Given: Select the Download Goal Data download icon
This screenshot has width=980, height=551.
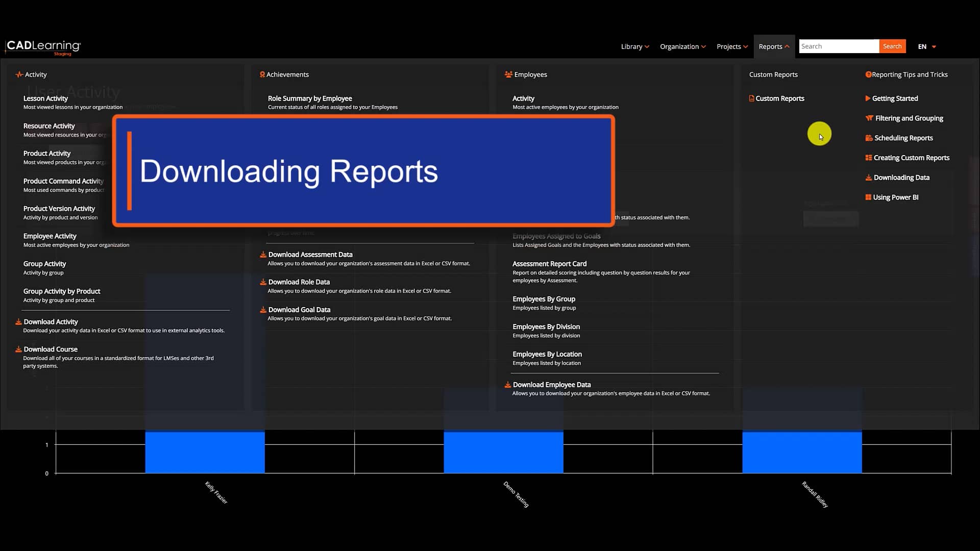Looking at the screenshot, I should coord(263,310).
